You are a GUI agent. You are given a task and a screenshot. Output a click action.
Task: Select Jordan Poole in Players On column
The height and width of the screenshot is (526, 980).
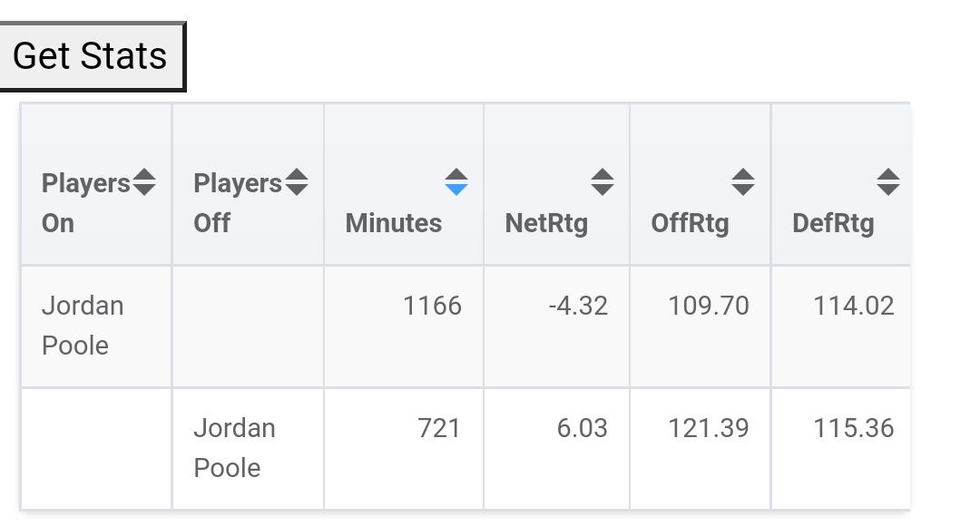coord(83,326)
